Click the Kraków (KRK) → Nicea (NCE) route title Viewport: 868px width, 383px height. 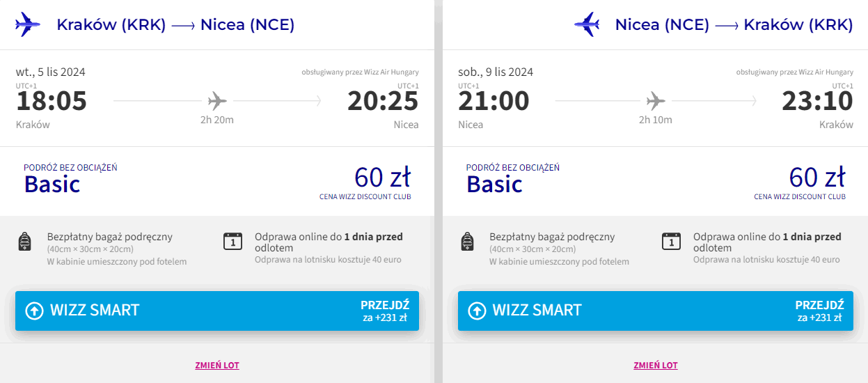click(175, 25)
